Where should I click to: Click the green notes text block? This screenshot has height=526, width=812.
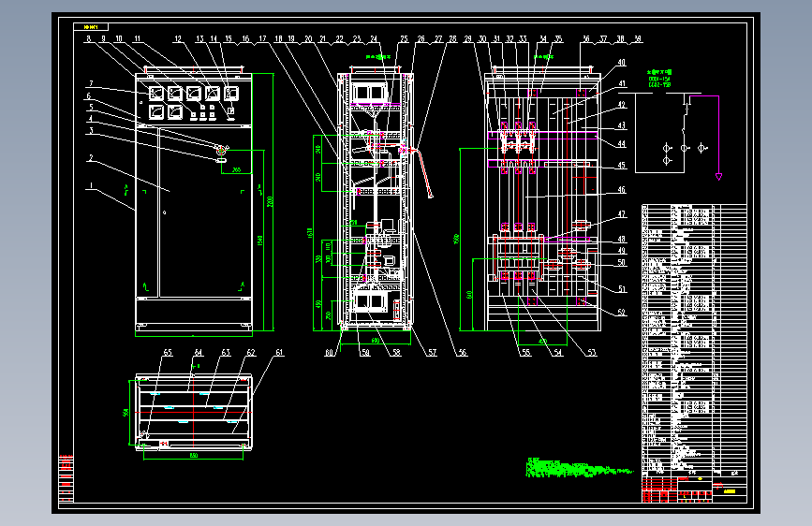click(x=579, y=467)
